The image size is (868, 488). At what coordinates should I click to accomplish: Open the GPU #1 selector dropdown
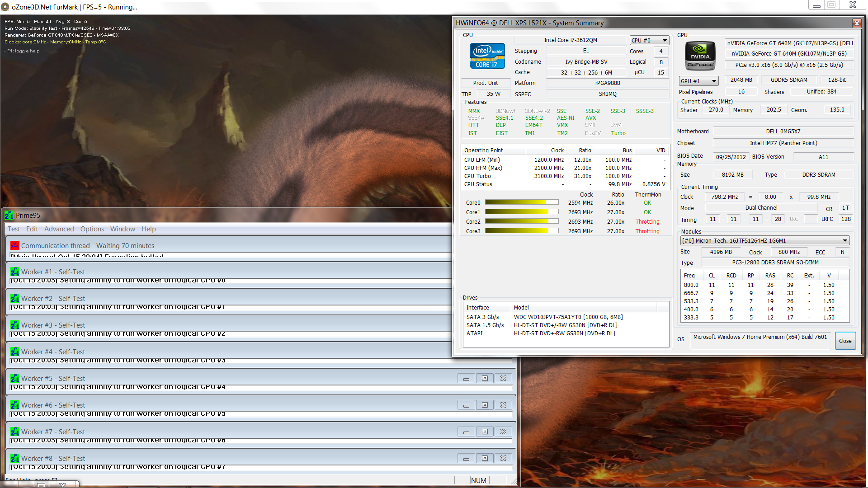pos(698,81)
